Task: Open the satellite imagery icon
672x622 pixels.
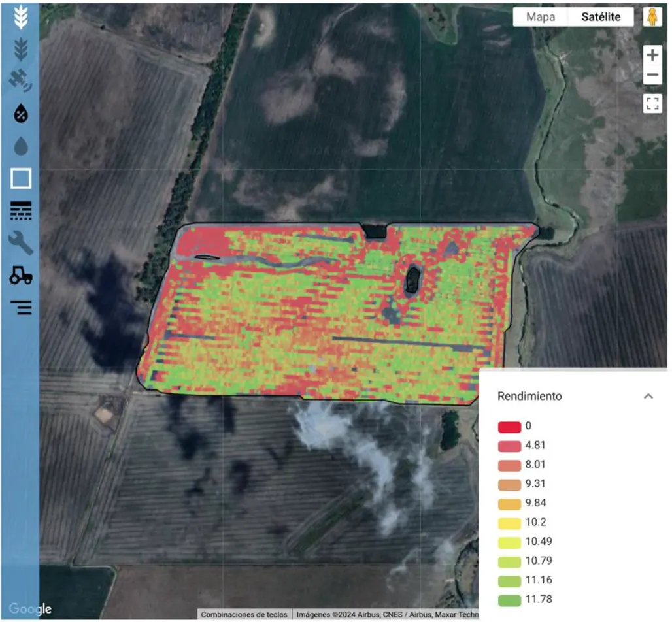Action: point(20,80)
